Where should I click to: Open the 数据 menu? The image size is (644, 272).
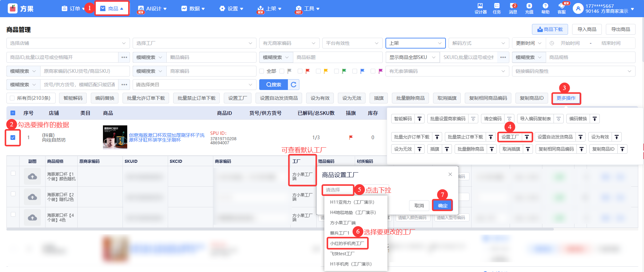[193, 8]
